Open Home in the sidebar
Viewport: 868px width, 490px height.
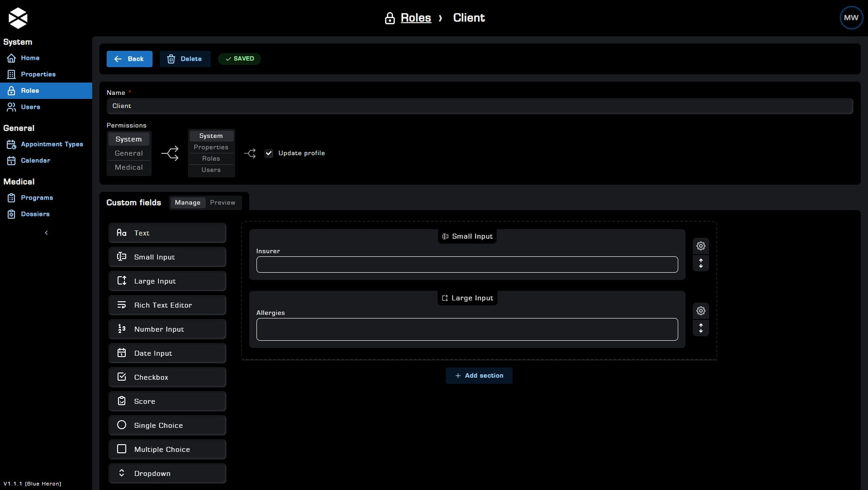46,58
